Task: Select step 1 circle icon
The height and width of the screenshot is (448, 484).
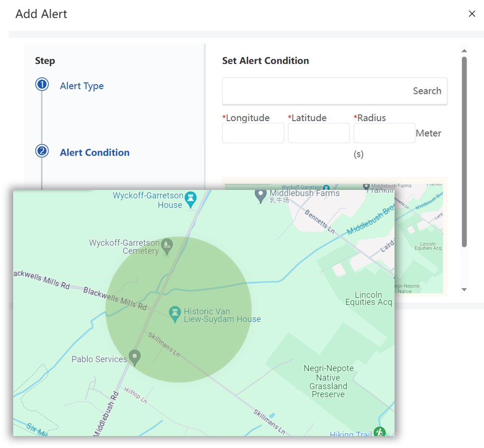Action: (42, 84)
